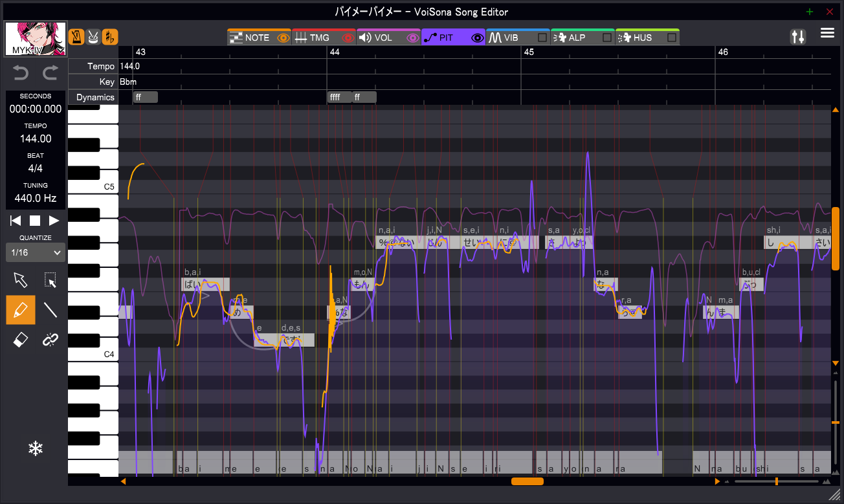Check the VIB visibility checkbox
Image resolution: width=844 pixels, height=504 pixels.
(542, 38)
